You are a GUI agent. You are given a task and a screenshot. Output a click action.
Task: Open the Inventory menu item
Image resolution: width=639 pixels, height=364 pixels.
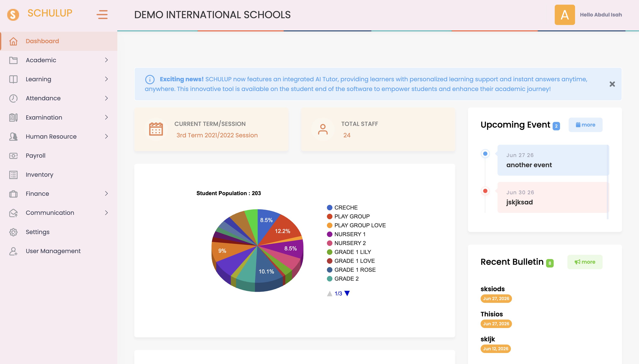(x=58, y=175)
